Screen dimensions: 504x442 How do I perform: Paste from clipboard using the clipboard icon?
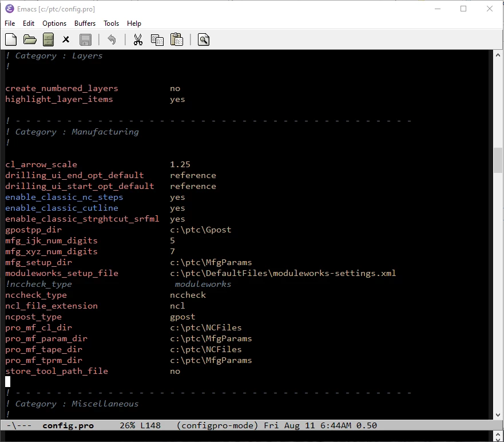(x=176, y=39)
